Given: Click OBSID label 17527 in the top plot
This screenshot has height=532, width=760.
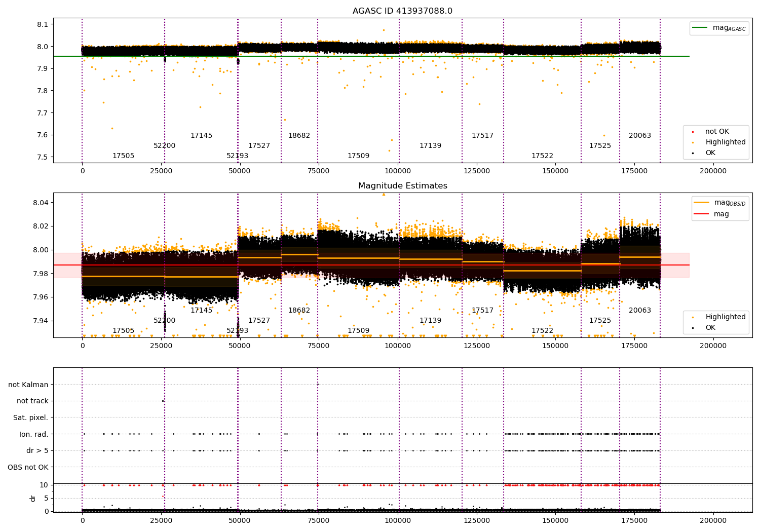Looking at the screenshot, I should (259, 146).
